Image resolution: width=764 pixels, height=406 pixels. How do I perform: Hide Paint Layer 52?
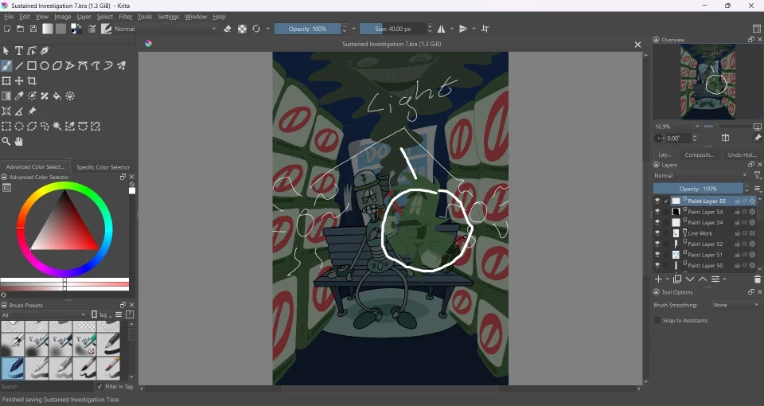pos(657,244)
